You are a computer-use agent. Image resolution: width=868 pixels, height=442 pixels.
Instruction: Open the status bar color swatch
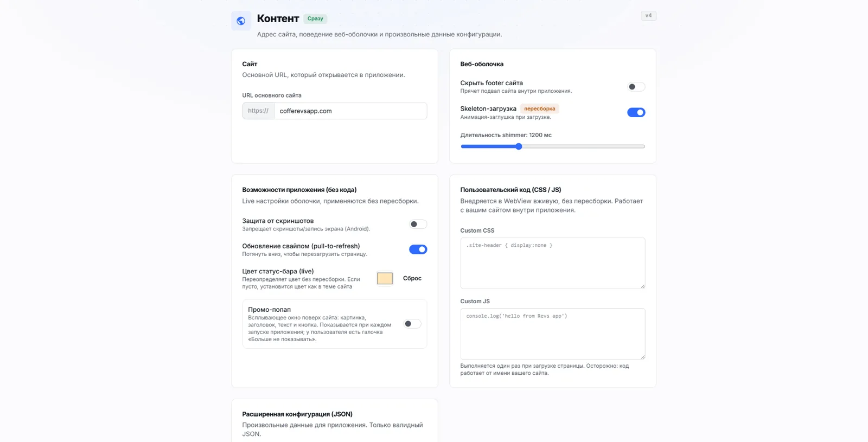pos(385,278)
